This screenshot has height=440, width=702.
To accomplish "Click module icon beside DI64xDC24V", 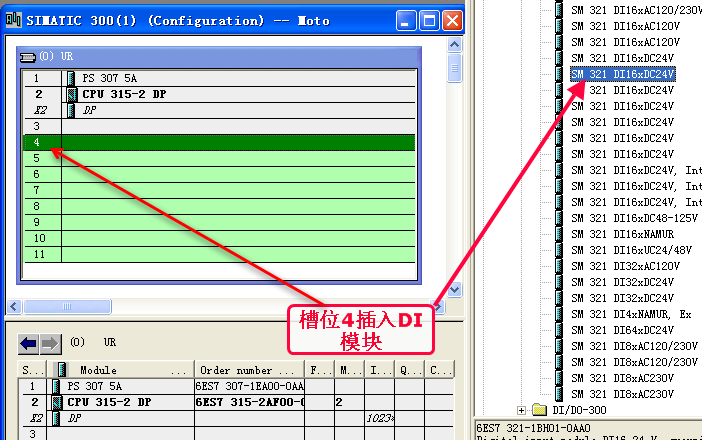I will click(558, 330).
